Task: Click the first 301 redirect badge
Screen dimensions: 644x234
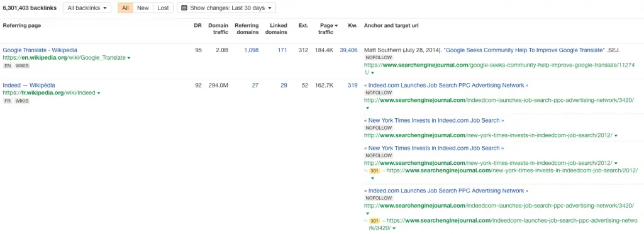Action: [374, 170]
